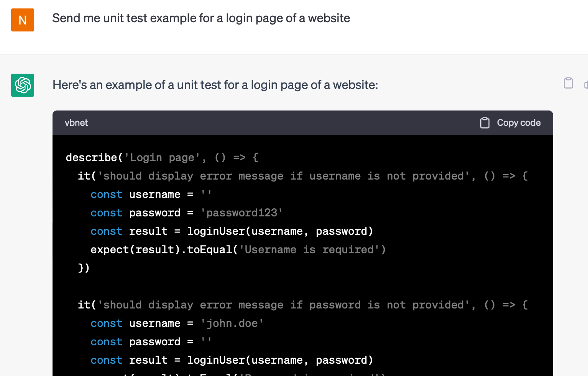Screen dimensions: 588x376
Task: Click the 'password is not provided' test line
Action: pos(302,305)
